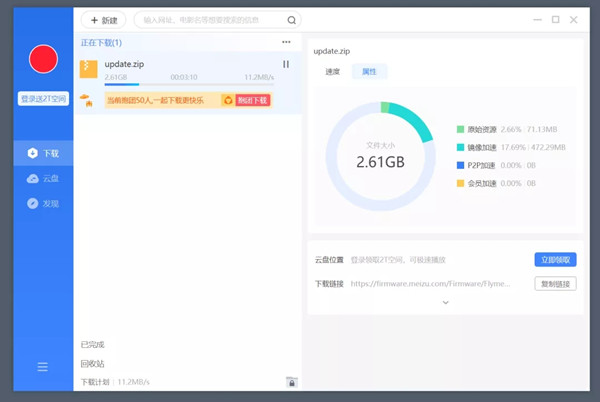Expand details with the chevron arrow

[445, 303]
